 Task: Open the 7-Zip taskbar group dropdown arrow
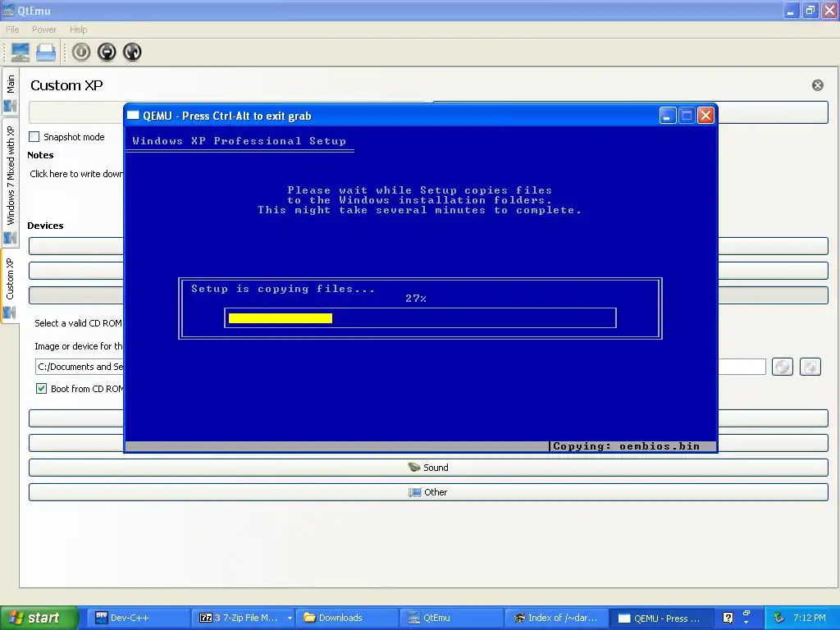(290, 618)
